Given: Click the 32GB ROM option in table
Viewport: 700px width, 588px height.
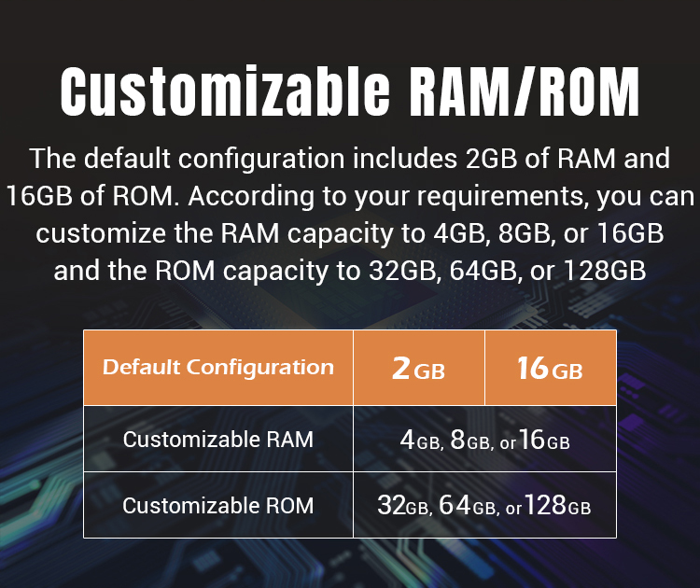Looking at the screenshot, I should coord(403,506).
